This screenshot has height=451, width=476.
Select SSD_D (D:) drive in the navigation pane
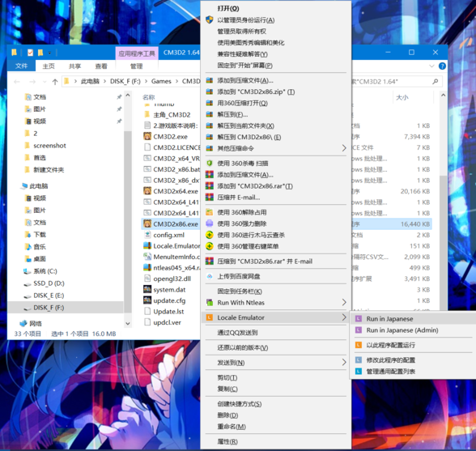click(x=49, y=283)
